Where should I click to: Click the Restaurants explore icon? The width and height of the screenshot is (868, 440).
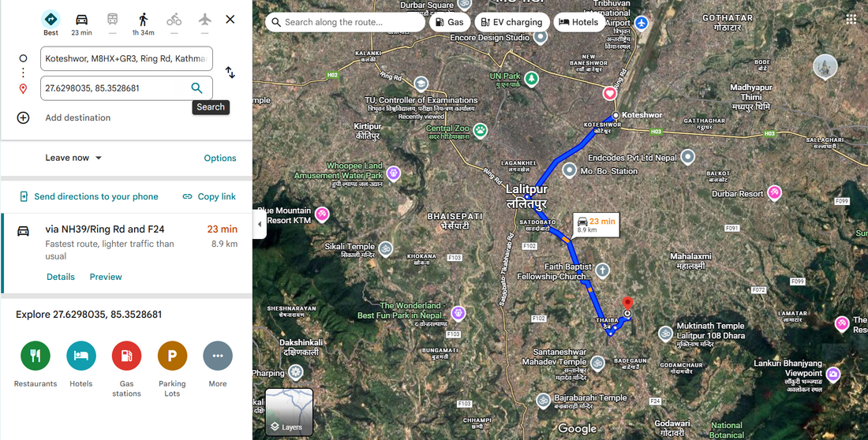click(x=36, y=356)
